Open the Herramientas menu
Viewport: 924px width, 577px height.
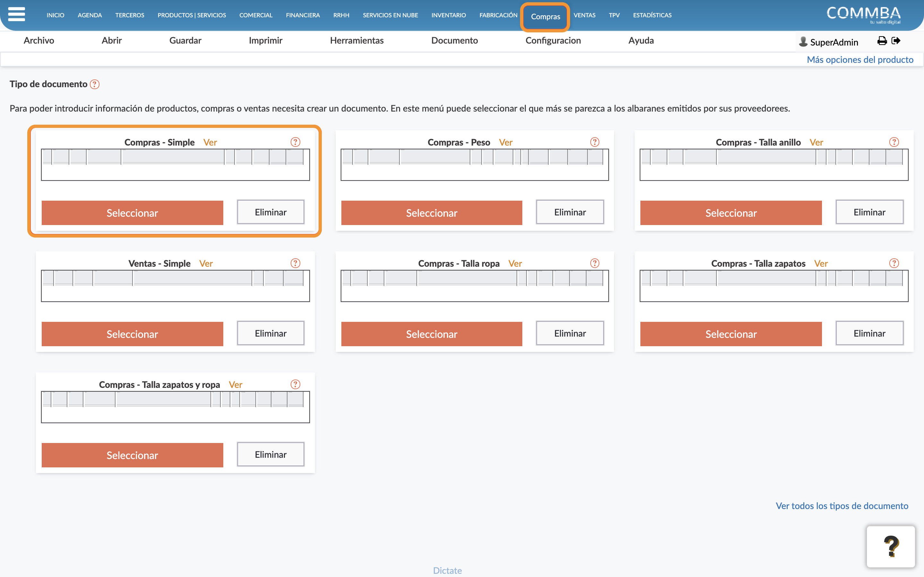click(x=357, y=40)
